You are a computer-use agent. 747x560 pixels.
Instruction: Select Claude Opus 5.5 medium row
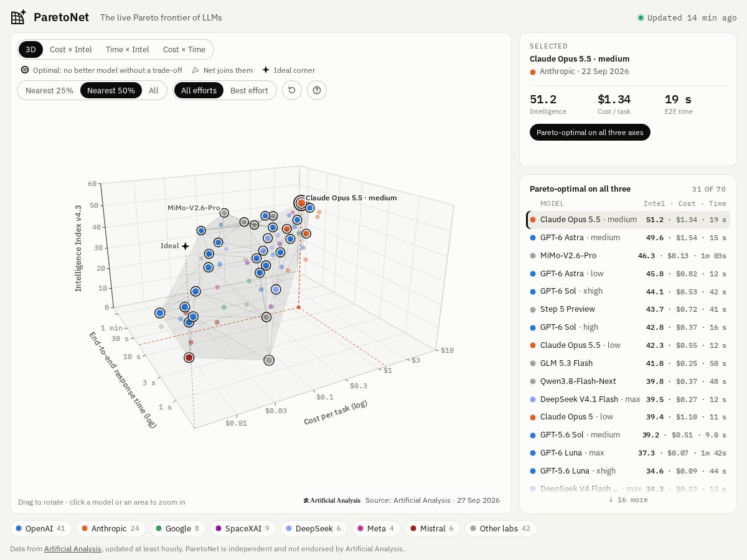pos(628,220)
